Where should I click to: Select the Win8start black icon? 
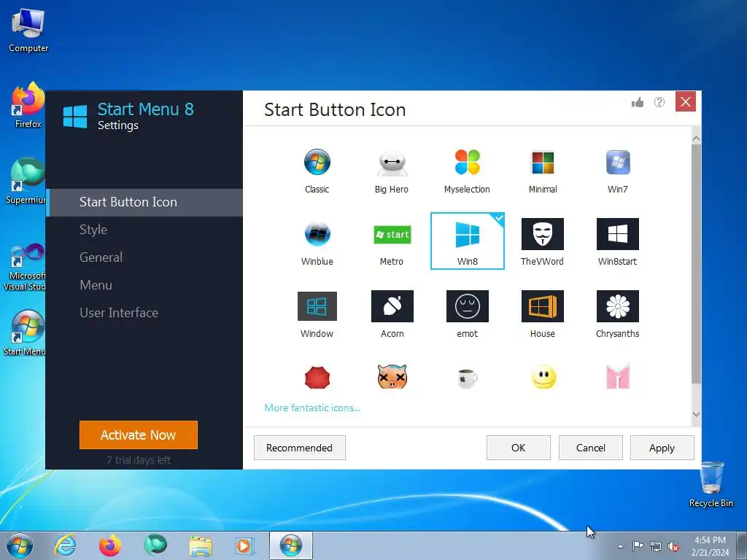click(617, 242)
